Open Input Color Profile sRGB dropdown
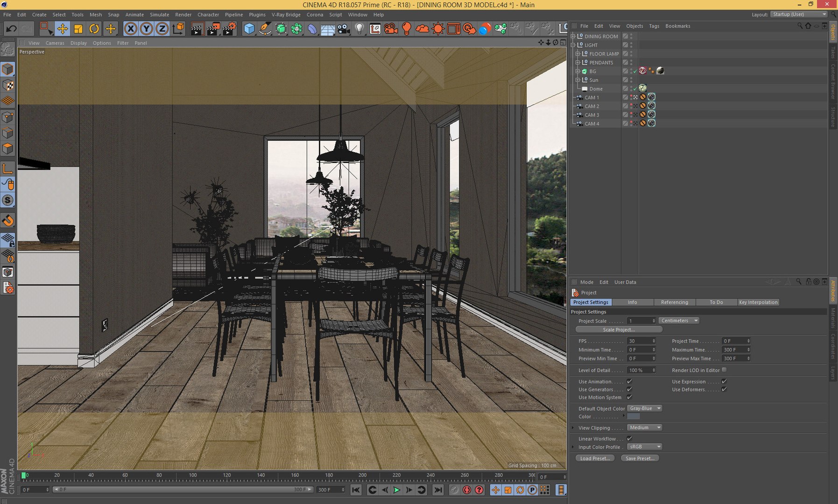The image size is (838, 504). [x=645, y=447]
